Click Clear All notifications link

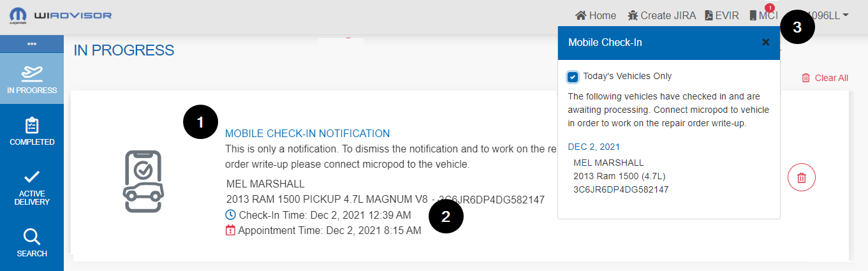[825, 78]
